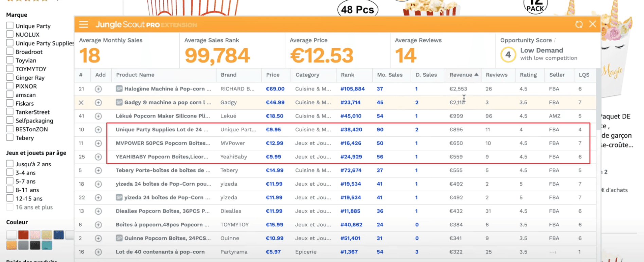Image resolution: width=644 pixels, height=262 pixels.
Task: Check the PIXNOR brand filter
Action: 10,86
